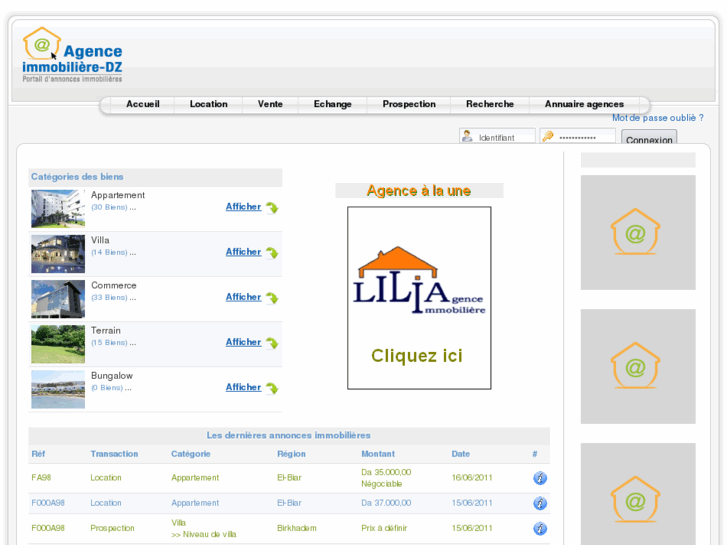Click the LILIA agency Cliquez ici banner
Image resolution: width=727 pixels, height=545 pixels.
[x=419, y=298]
